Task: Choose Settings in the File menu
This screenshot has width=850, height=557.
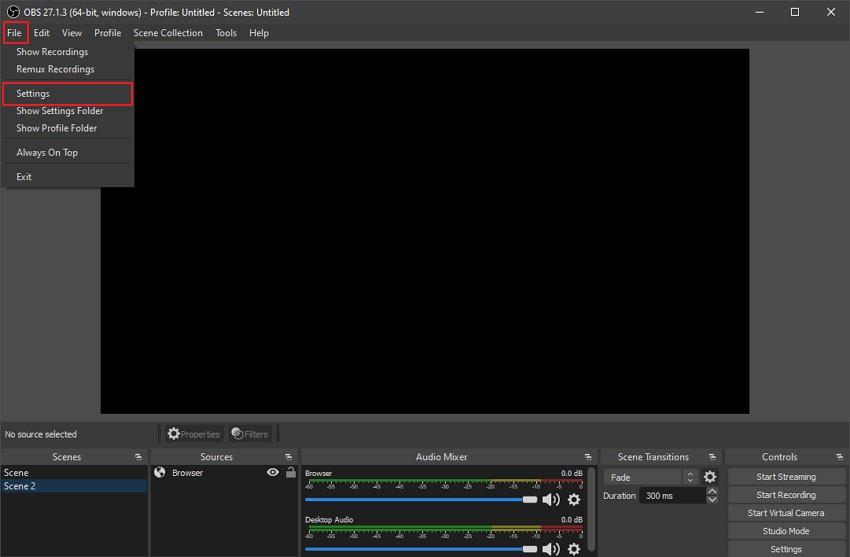Action: pos(33,94)
